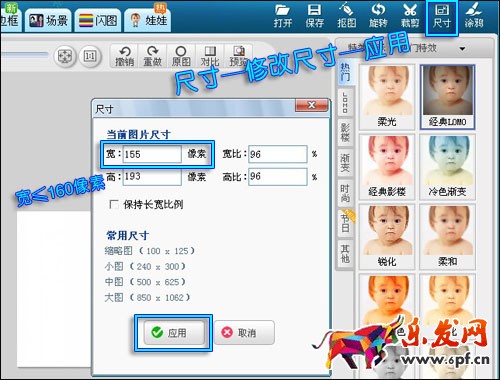Click the 保存 save icon
The width and height of the screenshot is (500, 380).
(315, 16)
